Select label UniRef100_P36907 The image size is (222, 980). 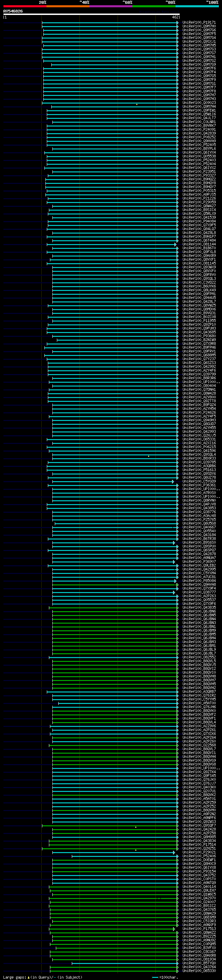[x=199, y=561]
